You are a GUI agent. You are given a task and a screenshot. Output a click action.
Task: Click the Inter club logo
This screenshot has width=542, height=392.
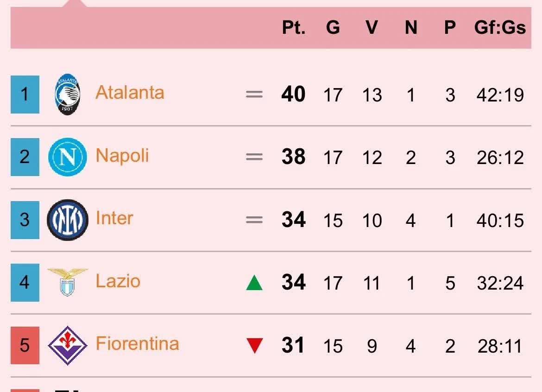[x=68, y=220]
